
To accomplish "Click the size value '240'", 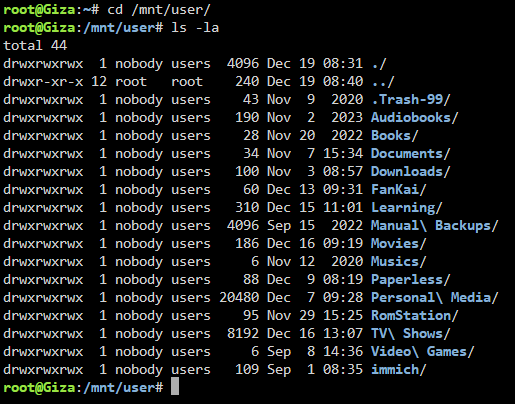I will [x=247, y=82].
